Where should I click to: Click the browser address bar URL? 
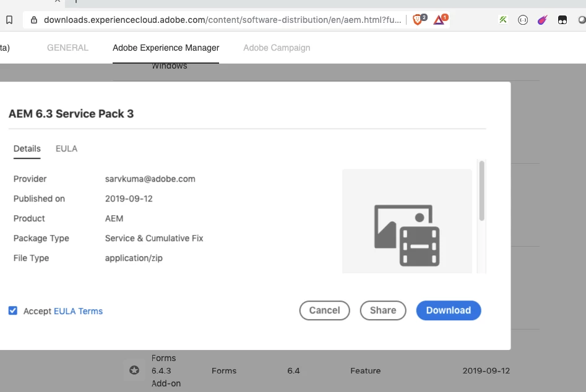pyautogui.click(x=222, y=20)
